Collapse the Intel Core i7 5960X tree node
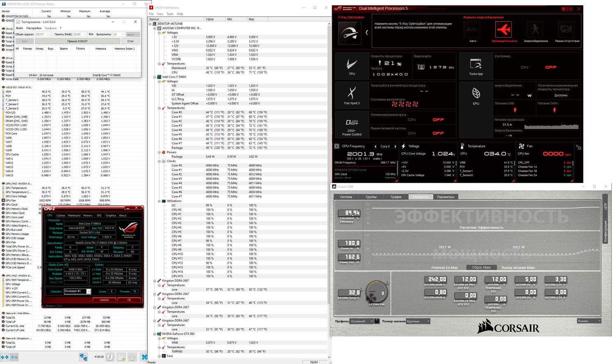This screenshot has height=364, width=614. click(x=155, y=77)
